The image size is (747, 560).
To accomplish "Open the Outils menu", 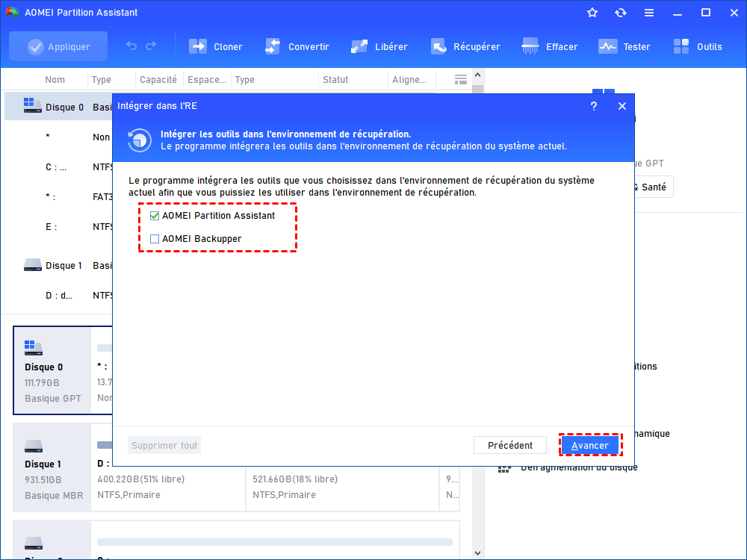I will (698, 46).
